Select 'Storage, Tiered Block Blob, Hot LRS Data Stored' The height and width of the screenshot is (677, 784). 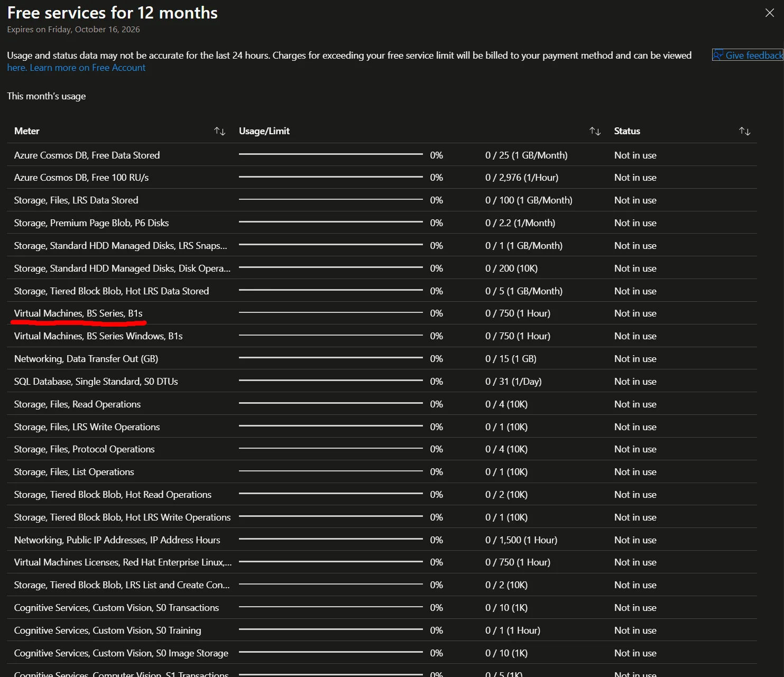112,291
